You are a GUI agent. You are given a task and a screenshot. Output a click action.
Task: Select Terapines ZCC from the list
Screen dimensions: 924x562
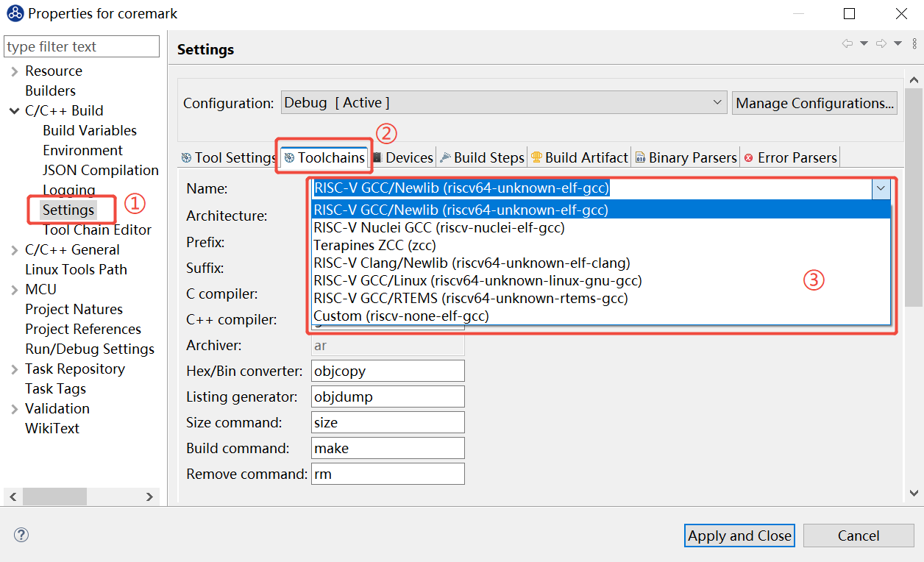(x=375, y=246)
